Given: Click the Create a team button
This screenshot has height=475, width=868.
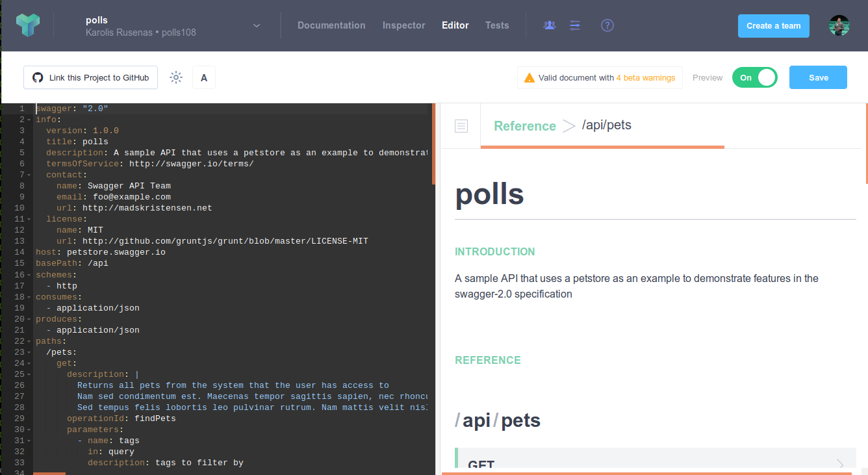Looking at the screenshot, I should tap(773, 25).
